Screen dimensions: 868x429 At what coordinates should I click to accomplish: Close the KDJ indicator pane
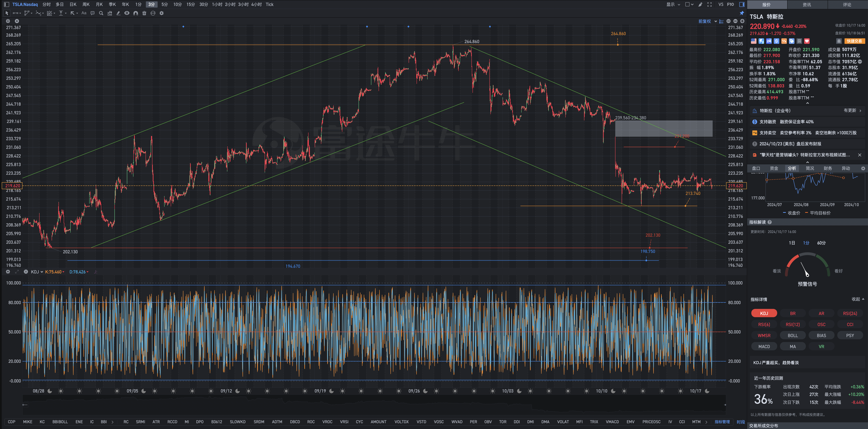pyautogui.click(x=26, y=272)
